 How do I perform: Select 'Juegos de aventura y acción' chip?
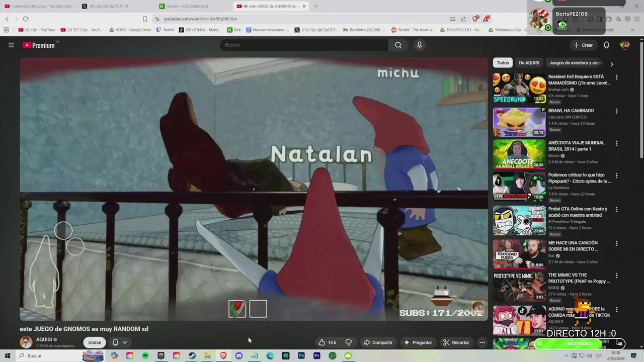coord(576,63)
